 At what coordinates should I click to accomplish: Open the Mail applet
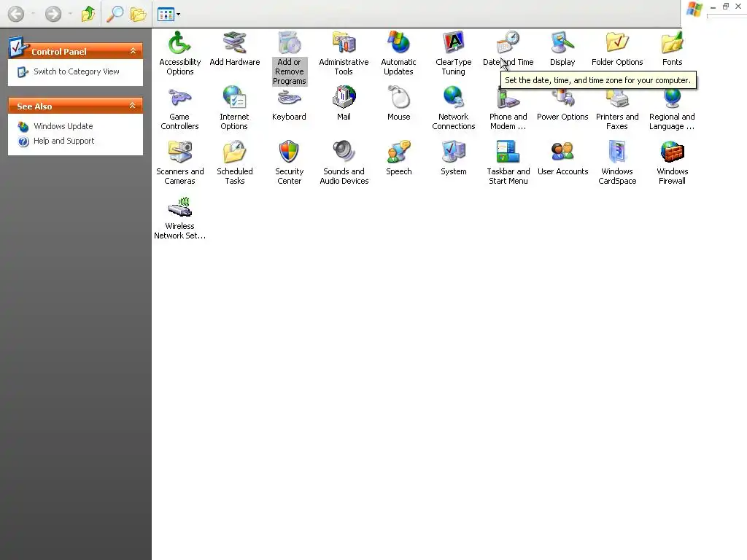344,104
